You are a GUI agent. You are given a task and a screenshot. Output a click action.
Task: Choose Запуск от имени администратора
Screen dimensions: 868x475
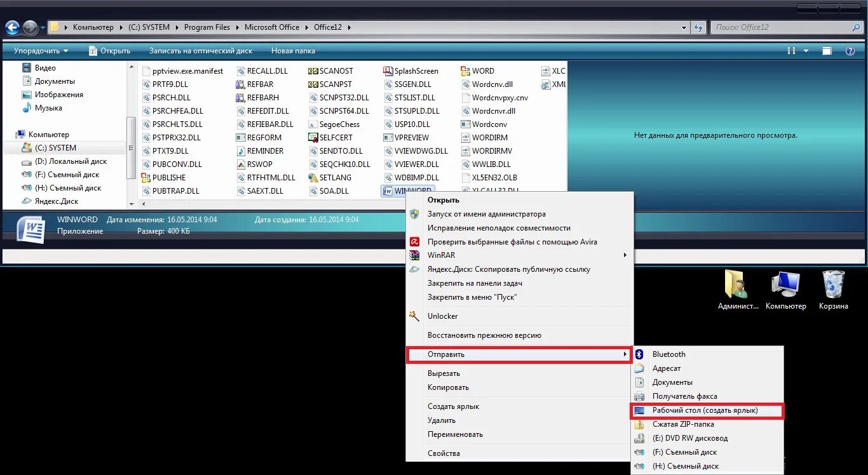(520, 214)
